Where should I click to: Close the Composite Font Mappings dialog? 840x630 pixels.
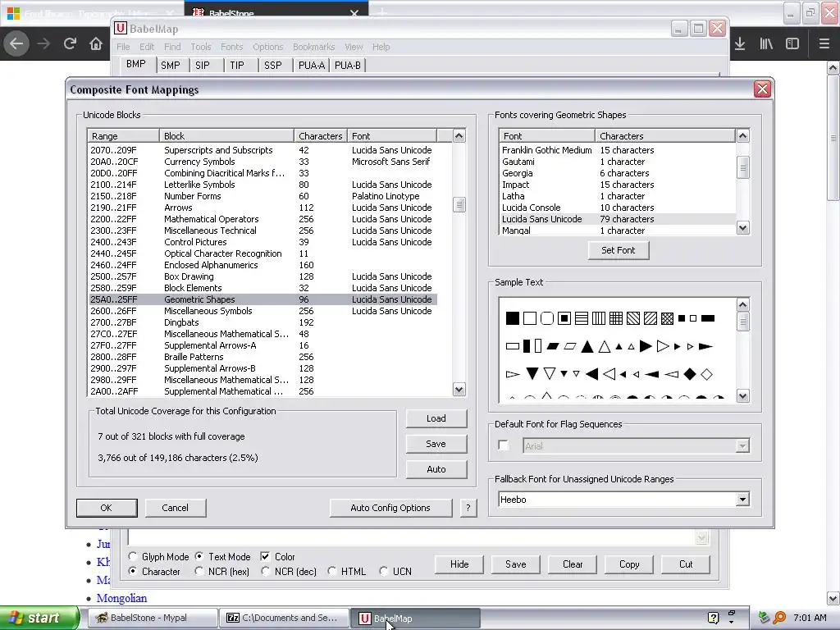(x=762, y=89)
